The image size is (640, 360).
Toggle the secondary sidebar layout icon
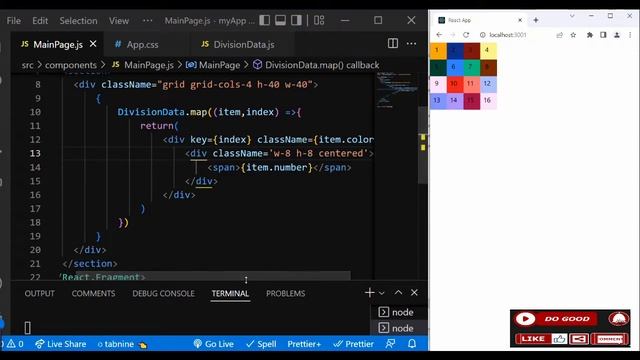pos(296,20)
